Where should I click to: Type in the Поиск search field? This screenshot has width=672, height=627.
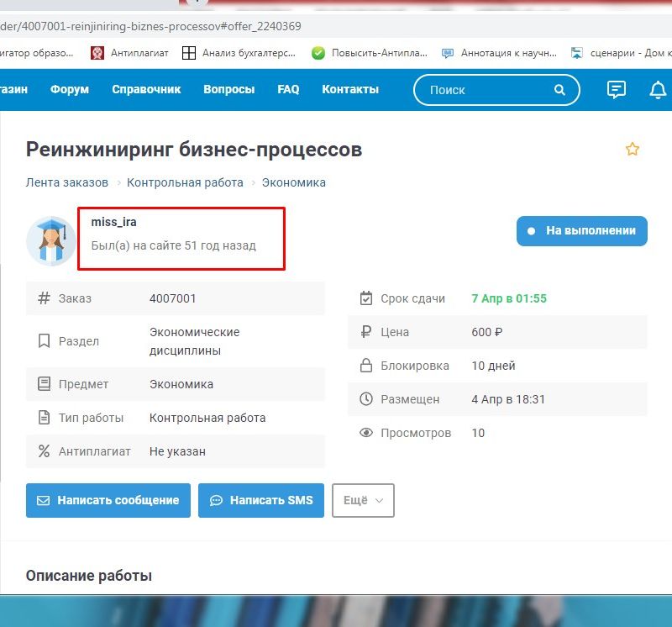483,90
